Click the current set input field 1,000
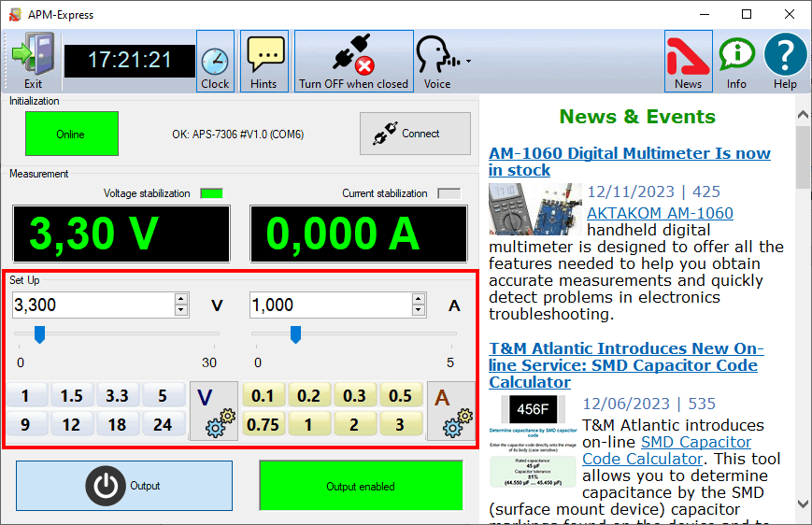 pos(332,305)
